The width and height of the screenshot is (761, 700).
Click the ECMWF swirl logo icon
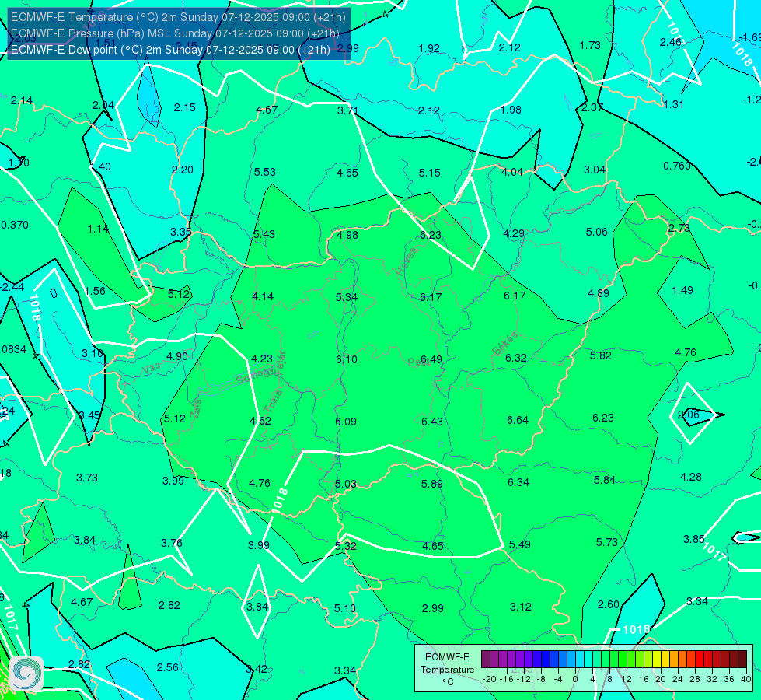tap(26, 674)
